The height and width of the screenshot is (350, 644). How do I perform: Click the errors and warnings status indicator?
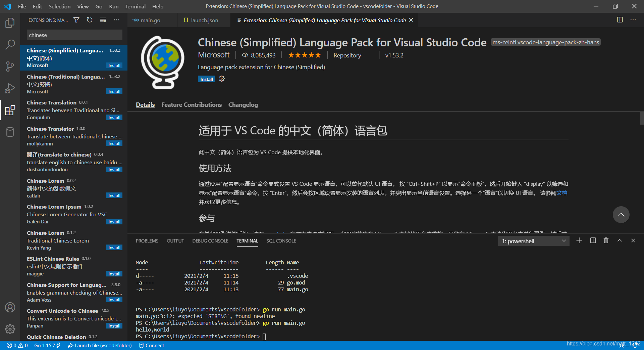(x=17, y=345)
